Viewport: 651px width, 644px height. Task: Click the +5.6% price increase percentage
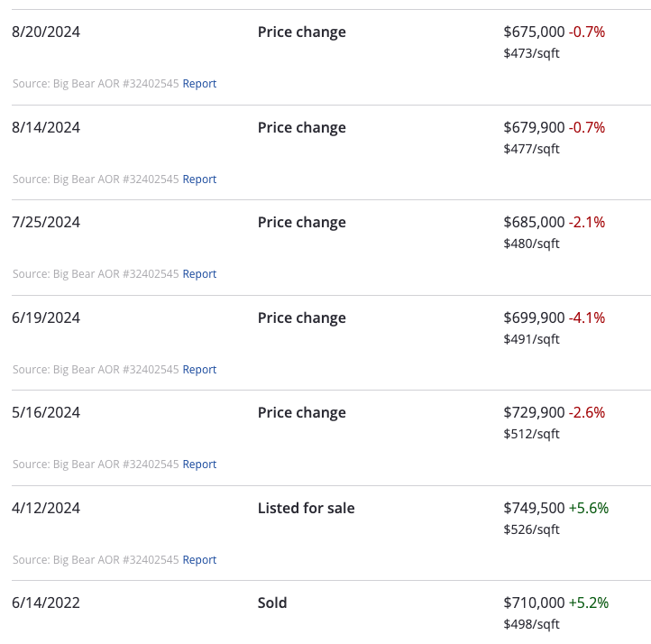[x=589, y=509]
